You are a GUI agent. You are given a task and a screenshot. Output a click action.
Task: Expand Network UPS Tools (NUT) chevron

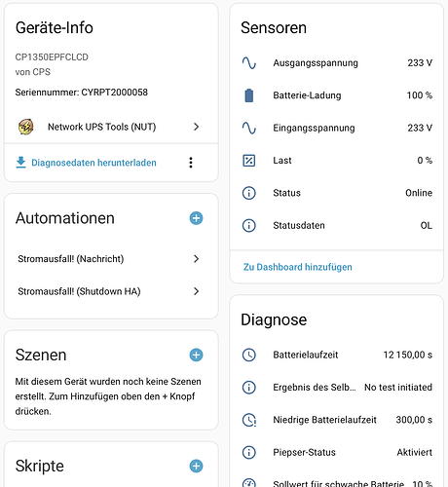pyautogui.click(x=196, y=127)
